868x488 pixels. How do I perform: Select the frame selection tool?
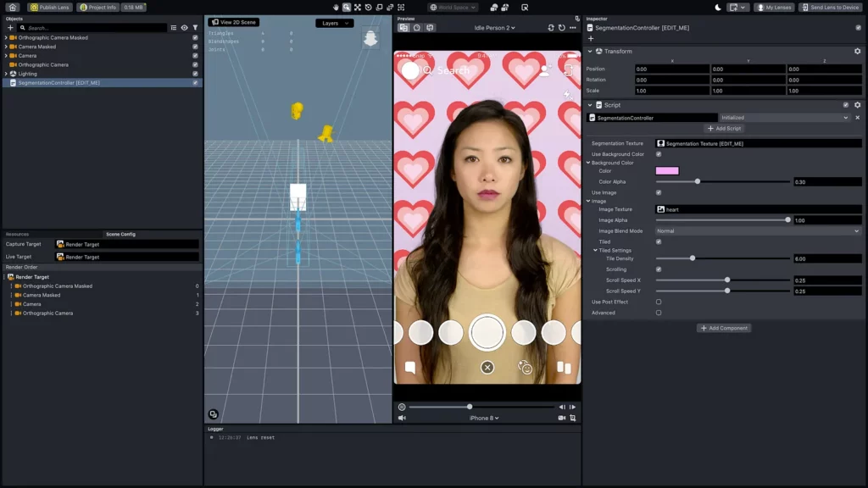pos(401,7)
